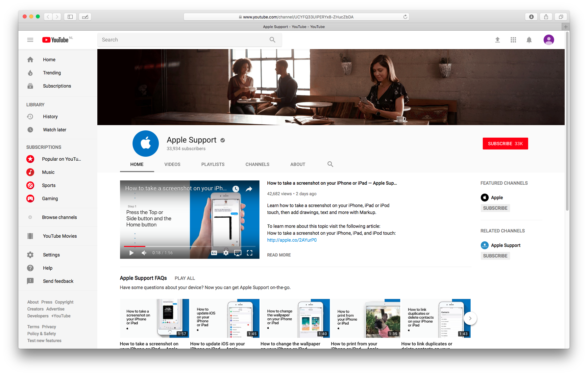
Task: Click the Apple Support channel avatar
Action: pos(146,144)
